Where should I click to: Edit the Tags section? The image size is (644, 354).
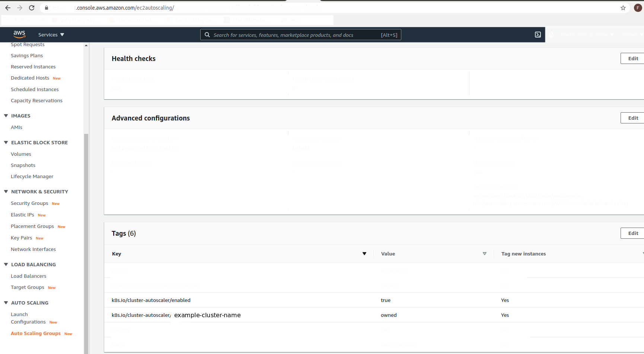point(633,233)
